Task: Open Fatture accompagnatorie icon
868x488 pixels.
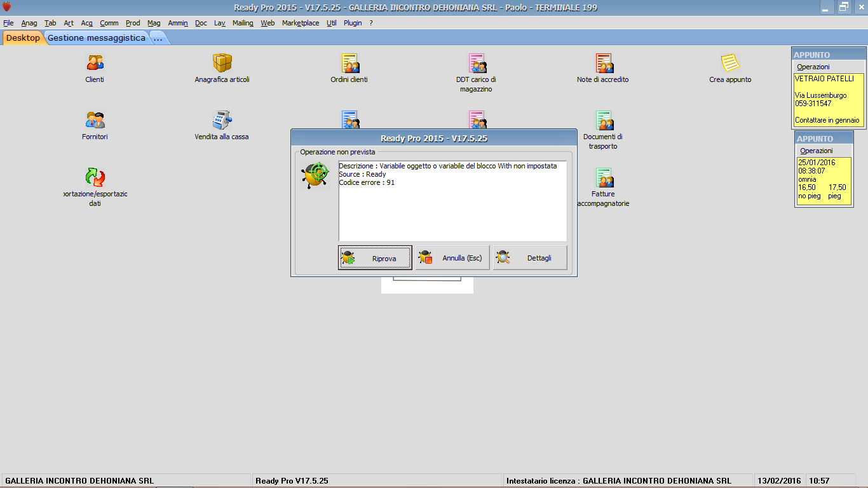Action: 604,177
